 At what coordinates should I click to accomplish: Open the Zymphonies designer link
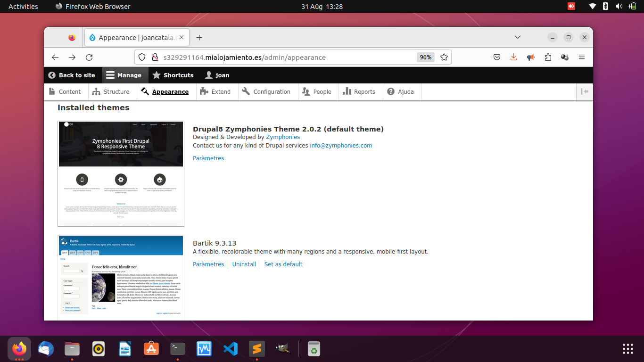(283, 137)
